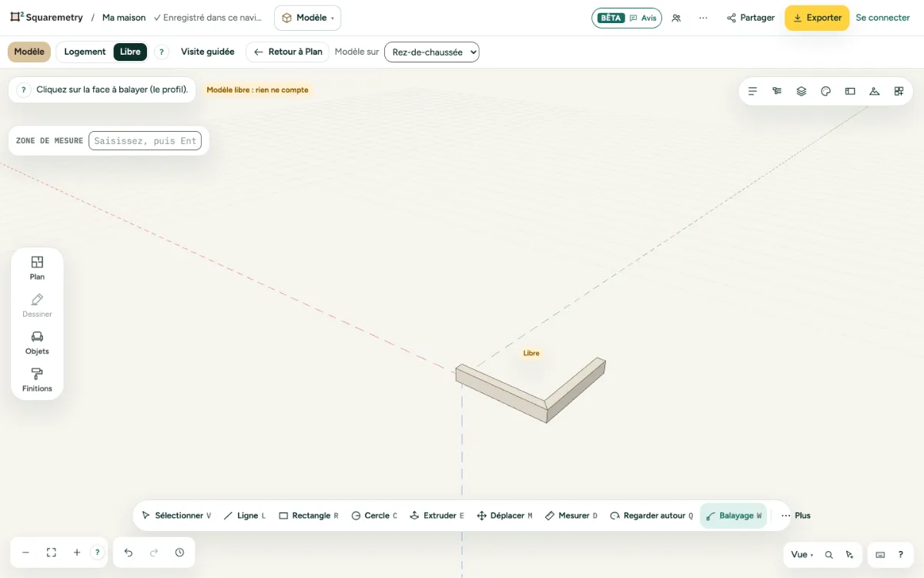Toggle the Balayage tool

tap(734, 516)
